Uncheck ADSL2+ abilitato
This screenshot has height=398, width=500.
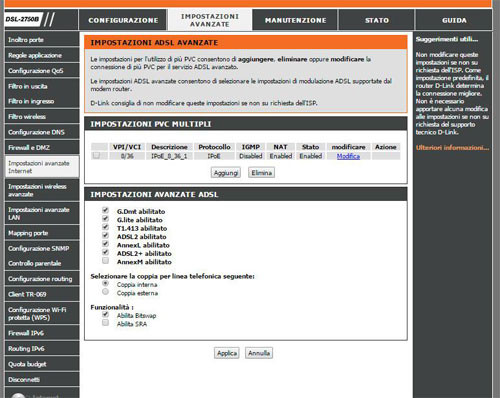tap(106, 252)
